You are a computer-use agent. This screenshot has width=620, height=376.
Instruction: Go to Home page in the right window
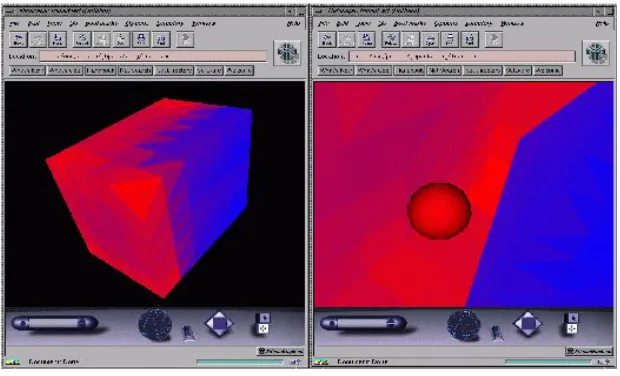367,40
